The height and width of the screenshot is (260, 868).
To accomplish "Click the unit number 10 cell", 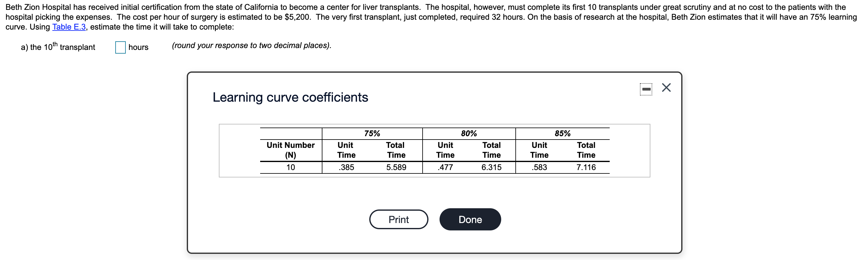I will (x=290, y=167).
